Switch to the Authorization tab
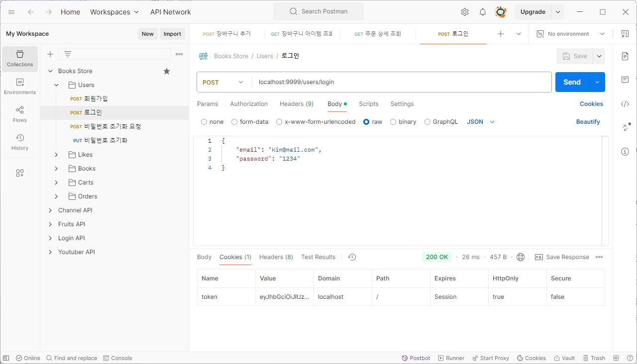Viewport: 637px width, 364px height. tap(249, 104)
